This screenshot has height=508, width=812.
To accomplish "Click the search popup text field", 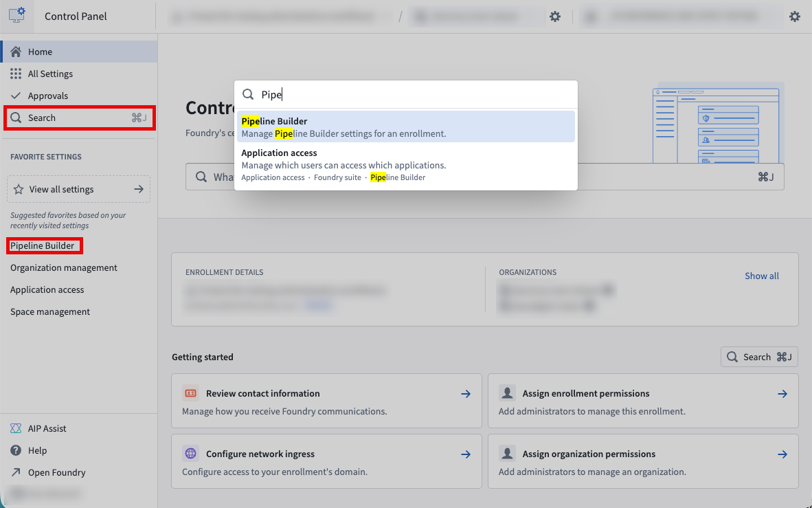I will 406,94.
